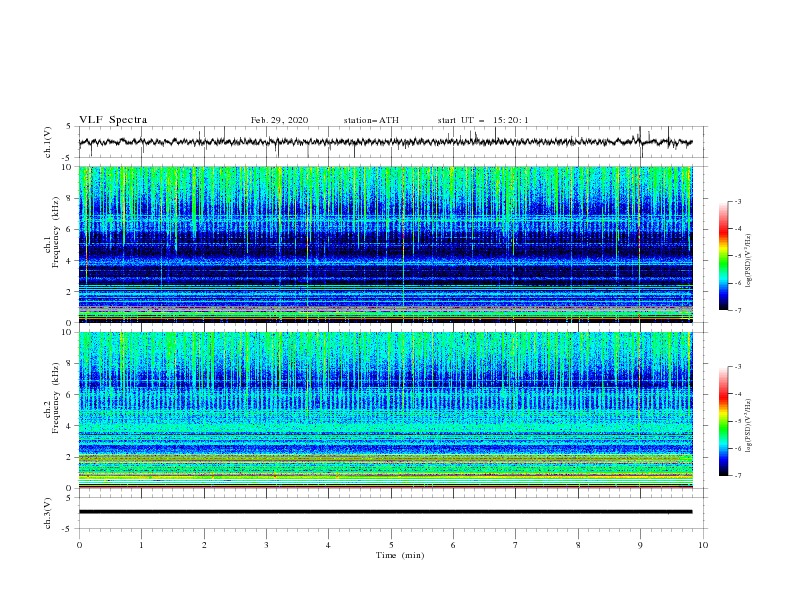Click the "station=ATH" header label
Viewport: 792px width, 612px height.
(371, 120)
